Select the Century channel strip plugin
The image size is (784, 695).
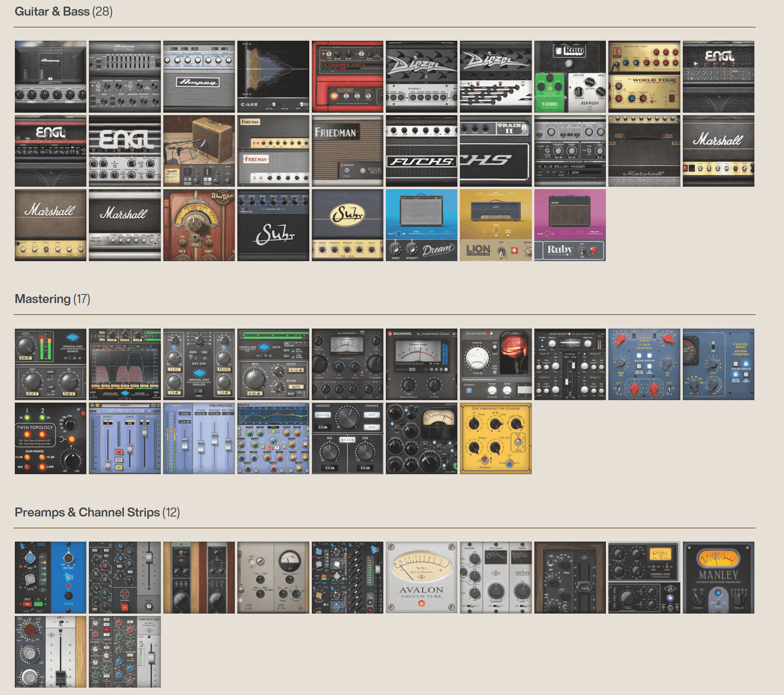[496, 577]
